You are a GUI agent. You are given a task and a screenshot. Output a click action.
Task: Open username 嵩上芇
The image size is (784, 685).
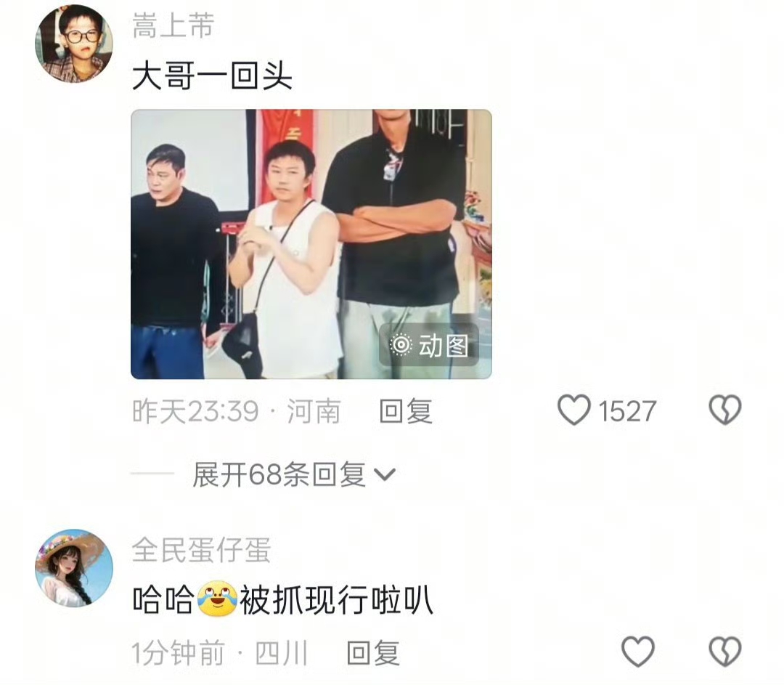(x=173, y=26)
